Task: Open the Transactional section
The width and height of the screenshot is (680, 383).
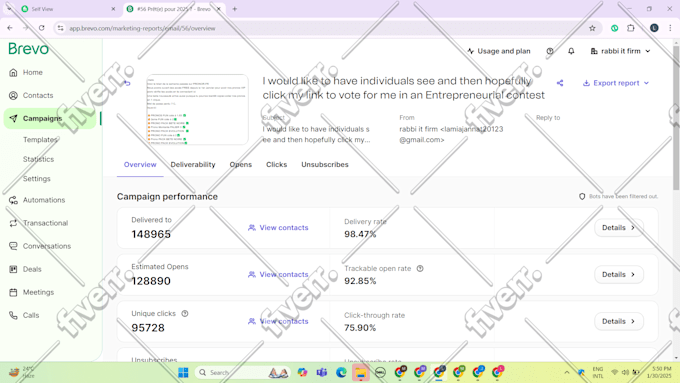Action: (x=45, y=223)
